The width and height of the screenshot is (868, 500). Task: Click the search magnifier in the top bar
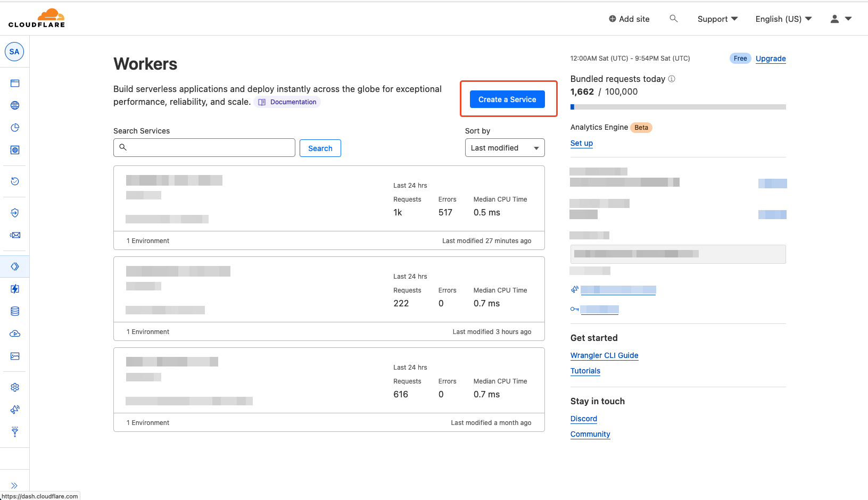click(674, 19)
